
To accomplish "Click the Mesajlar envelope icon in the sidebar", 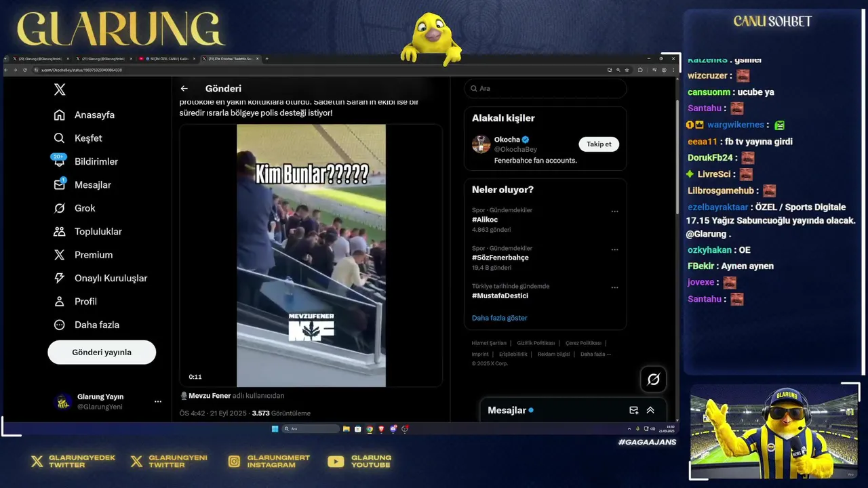I will click(x=60, y=185).
